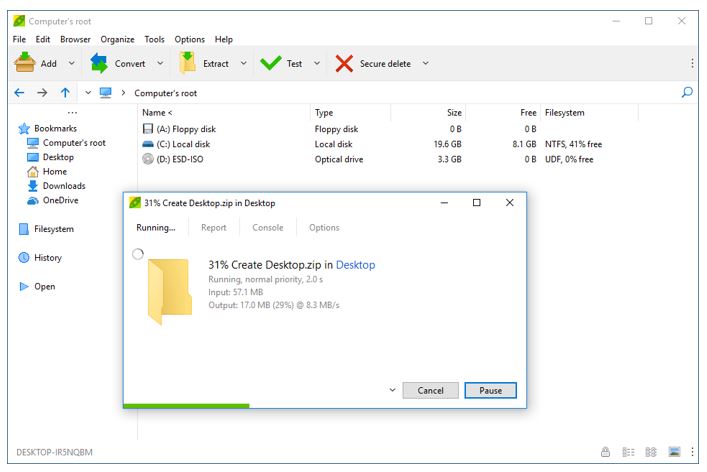Select Computer's root in sidebar
Viewport: 707px width, 472px height.
(x=66, y=143)
